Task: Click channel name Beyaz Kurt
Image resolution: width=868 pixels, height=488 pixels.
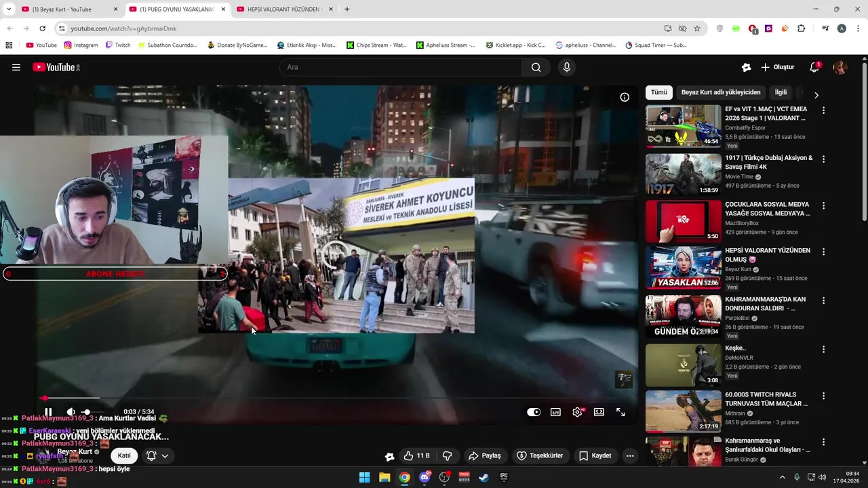Action: point(75,451)
